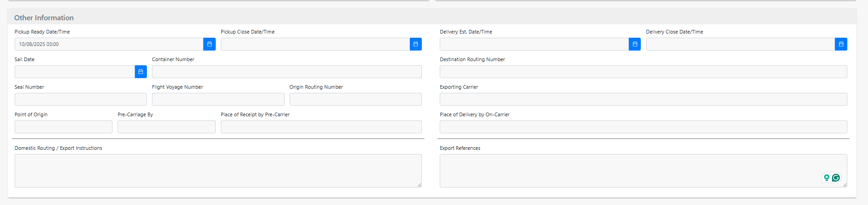The image size is (868, 205).
Task: Click the Destination Routing Number field
Action: (x=643, y=72)
